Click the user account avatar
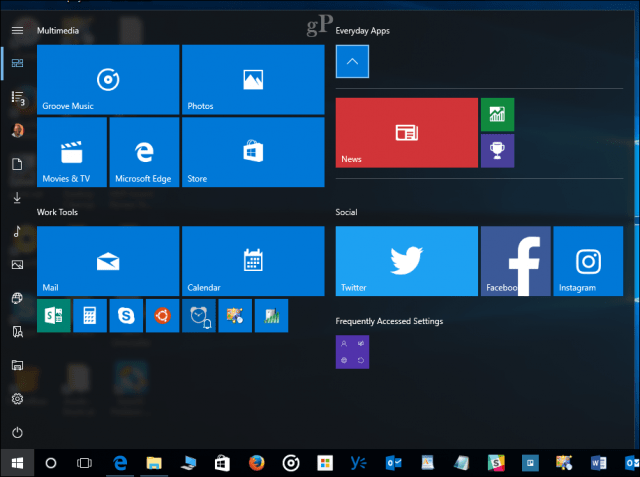640x477 pixels. [x=17, y=131]
